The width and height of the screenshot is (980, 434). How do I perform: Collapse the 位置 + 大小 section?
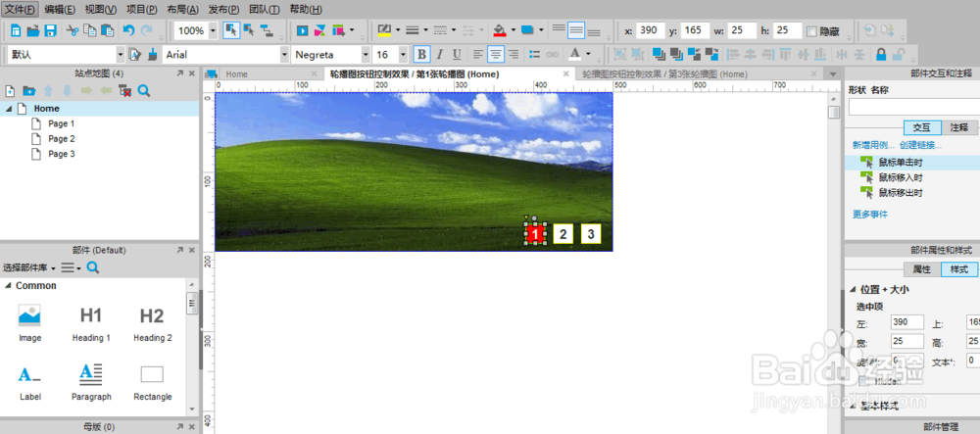click(x=854, y=290)
